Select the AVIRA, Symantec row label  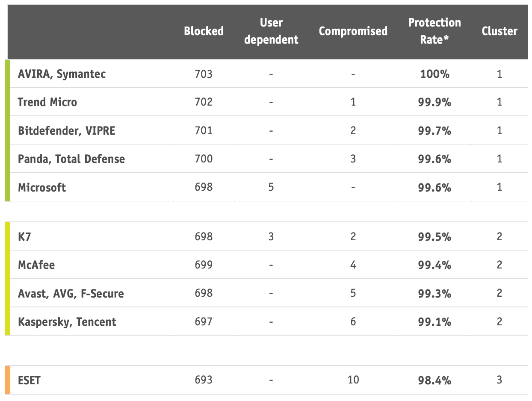point(62,74)
